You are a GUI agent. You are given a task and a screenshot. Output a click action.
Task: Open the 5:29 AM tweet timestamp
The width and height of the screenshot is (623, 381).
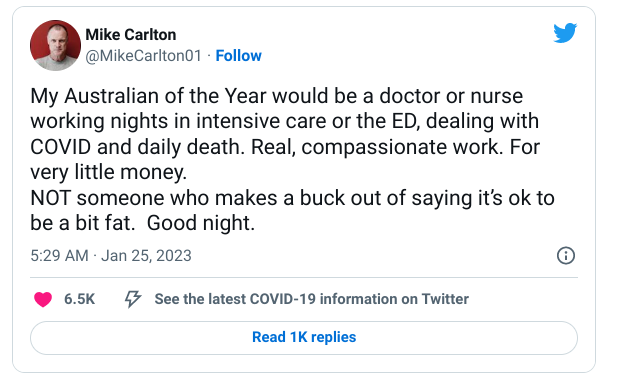pos(60,255)
